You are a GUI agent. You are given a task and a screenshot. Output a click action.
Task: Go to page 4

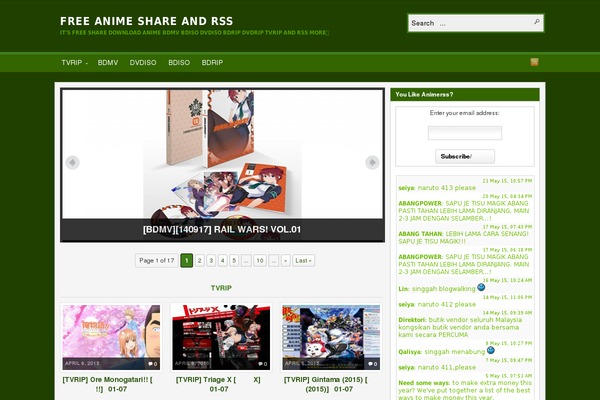pos(223,261)
